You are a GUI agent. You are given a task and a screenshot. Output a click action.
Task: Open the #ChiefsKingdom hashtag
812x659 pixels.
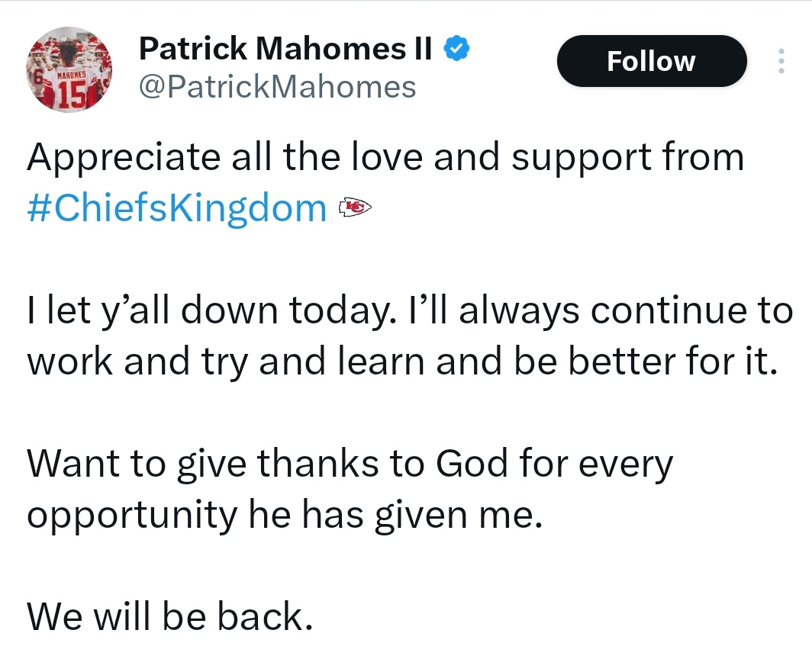(176, 209)
